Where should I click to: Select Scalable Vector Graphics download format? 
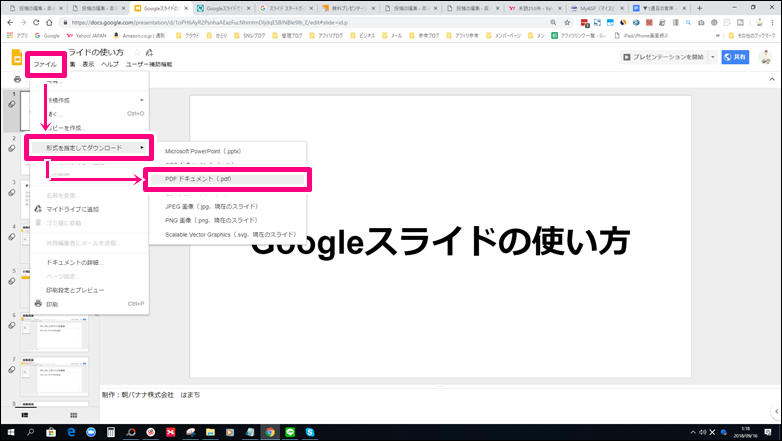pyautogui.click(x=228, y=234)
